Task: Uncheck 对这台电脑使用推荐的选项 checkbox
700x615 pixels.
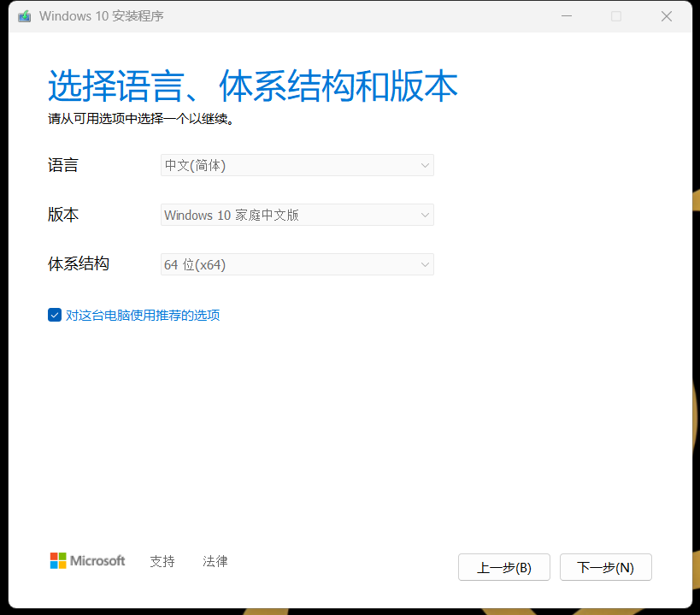Action: [55, 315]
